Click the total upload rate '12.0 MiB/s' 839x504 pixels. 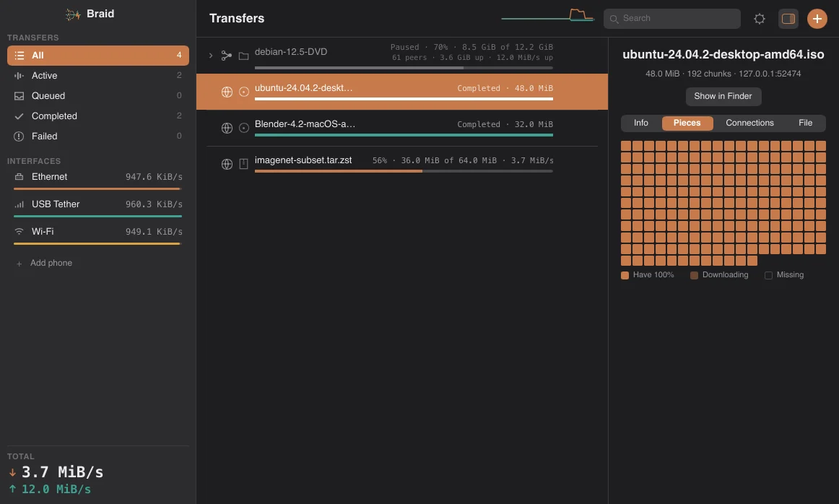56,489
